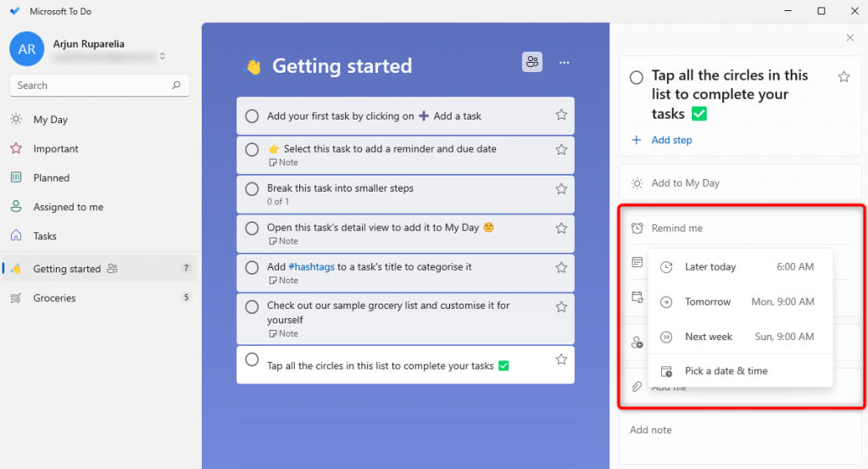Complete 'Break this task into smaller steps' circle
Screen dimensions: 868x469
(x=252, y=189)
